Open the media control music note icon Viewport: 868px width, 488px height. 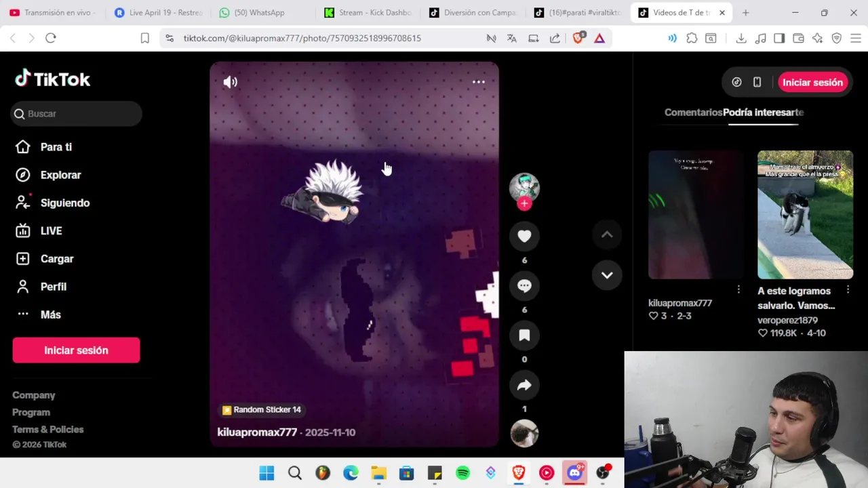[760, 39]
